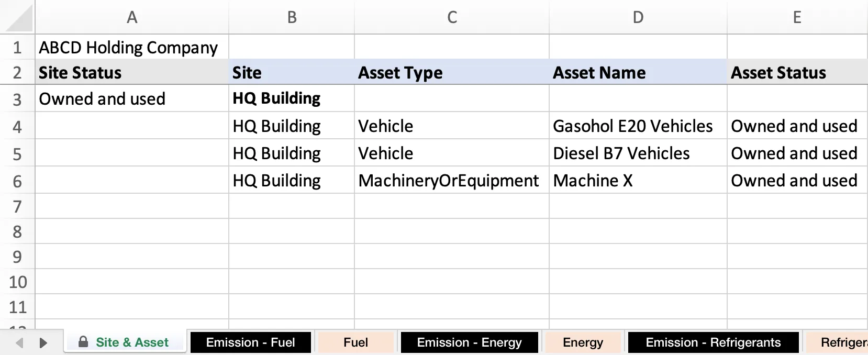This screenshot has width=868, height=355.
Task: Select row 2 header
Action: (17, 73)
